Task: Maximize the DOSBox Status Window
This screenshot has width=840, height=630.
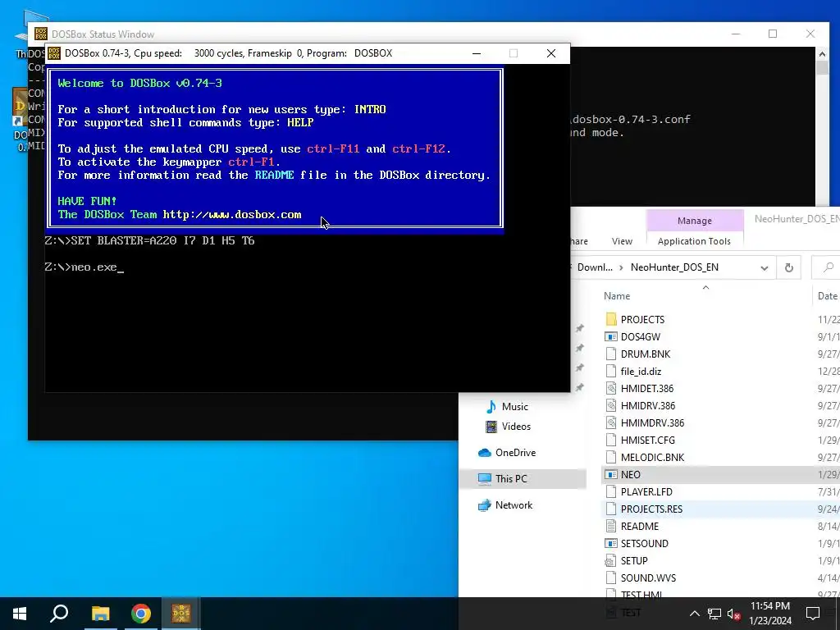Action: (773, 34)
